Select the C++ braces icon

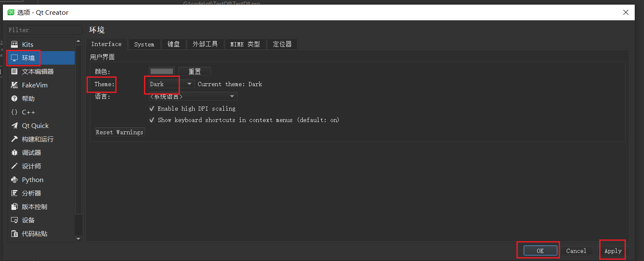[x=14, y=112]
